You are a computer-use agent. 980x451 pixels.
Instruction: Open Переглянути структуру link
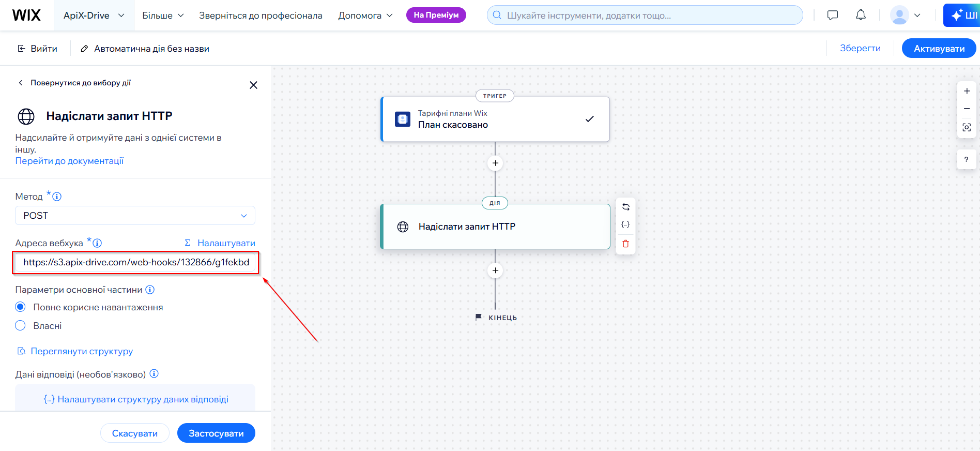(x=75, y=351)
